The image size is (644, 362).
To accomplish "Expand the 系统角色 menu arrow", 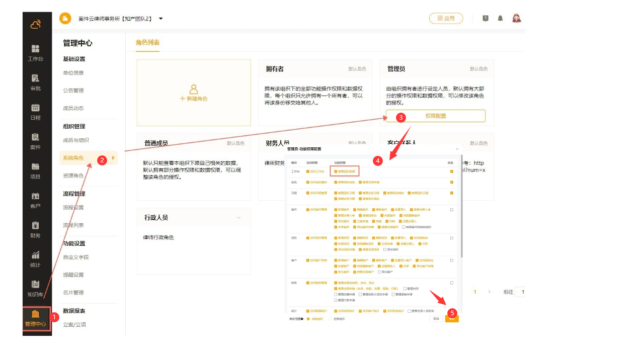I will coord(113,158).
